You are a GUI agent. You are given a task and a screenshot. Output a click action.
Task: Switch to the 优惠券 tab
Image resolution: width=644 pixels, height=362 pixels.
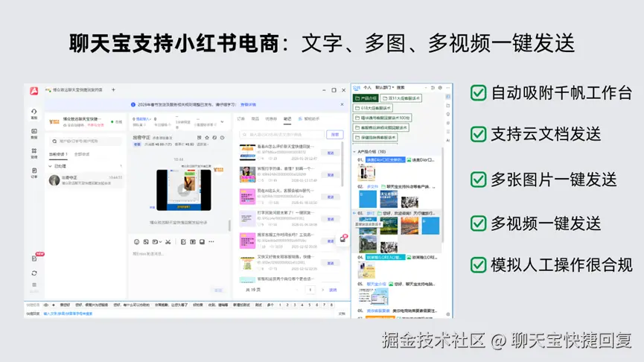[271, 119]
